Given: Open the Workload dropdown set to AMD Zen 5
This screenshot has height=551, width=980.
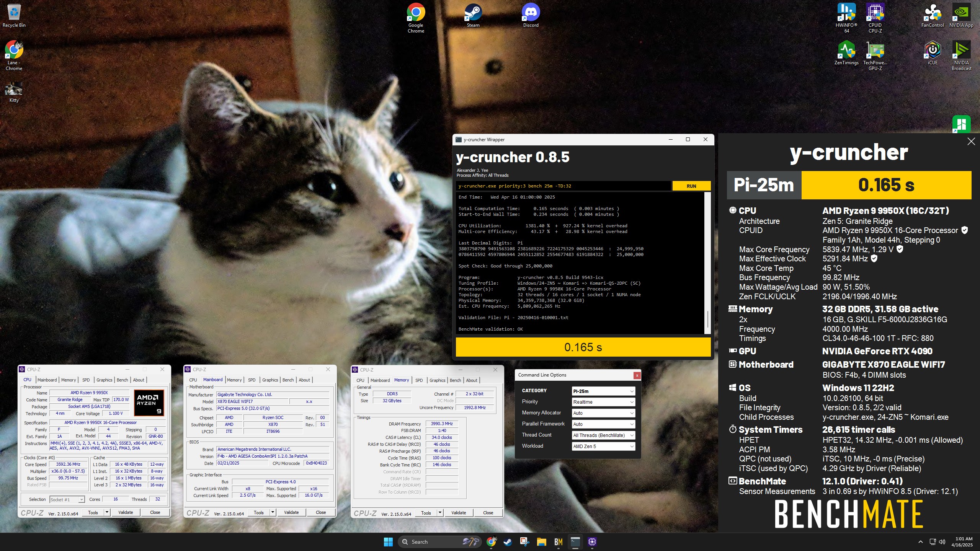Looking at the screenshot, I should point(603,447).
